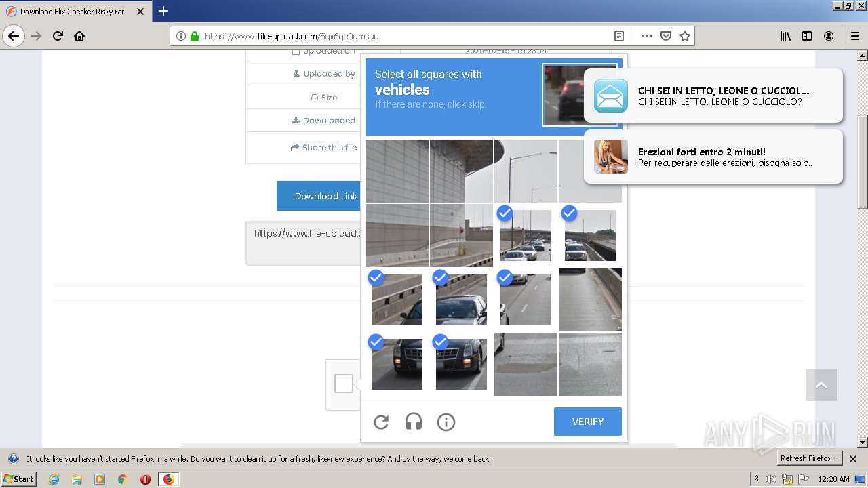
Task: Open Firefox library icon
Action: tap(785, 36)
